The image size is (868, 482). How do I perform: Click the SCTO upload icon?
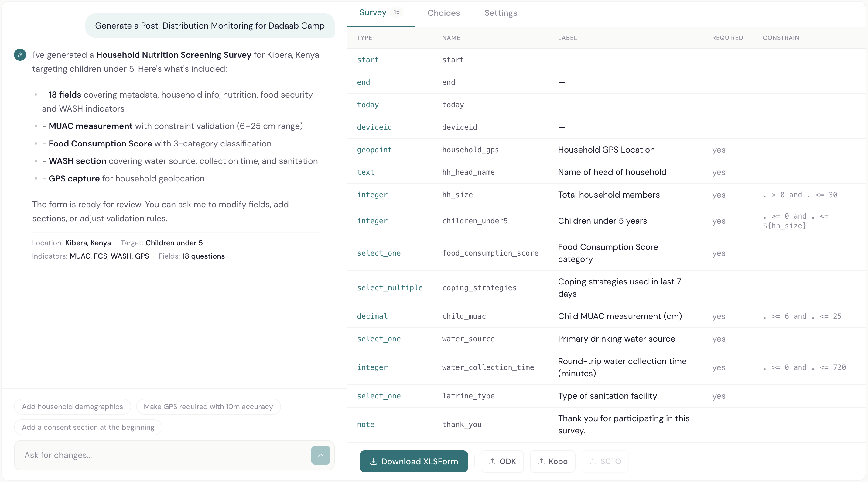click(593, 461)
